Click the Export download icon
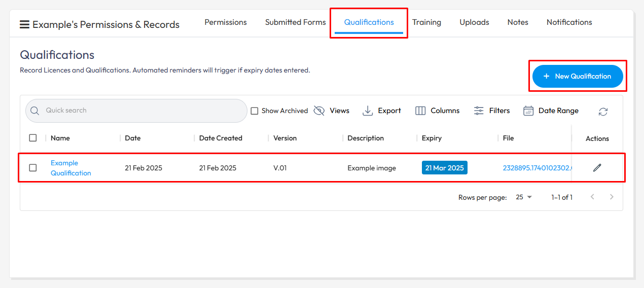This screenshot has width=644, height=288. pyautogui.click(x=368, y=111)
